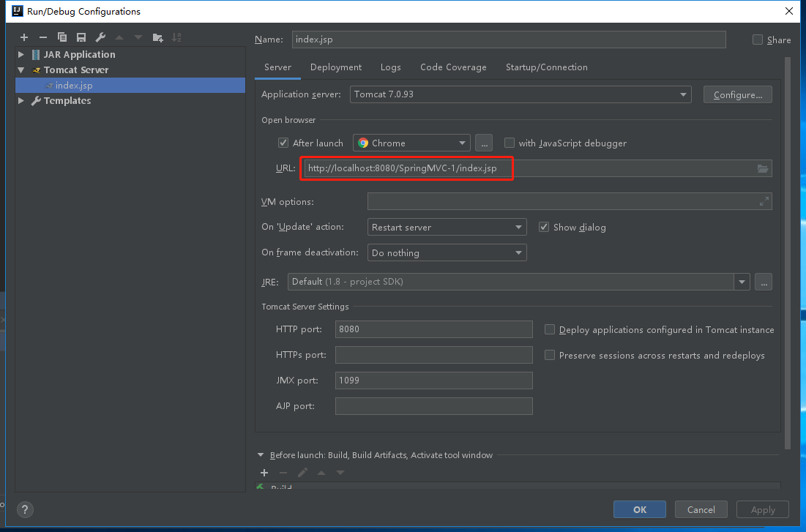Click the Apply button

[763, 509]
